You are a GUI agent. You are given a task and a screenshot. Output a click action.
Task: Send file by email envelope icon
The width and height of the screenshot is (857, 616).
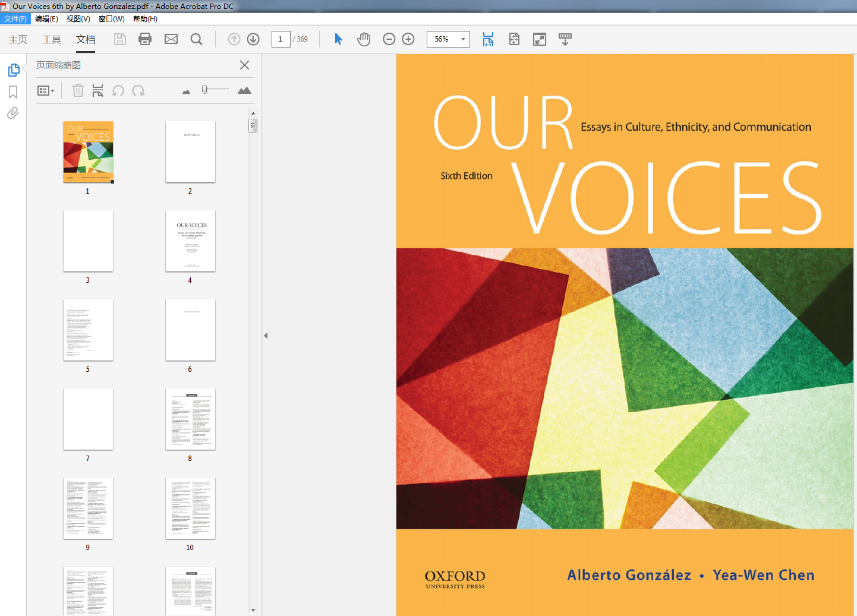pyautogui.click(x=171, y=39)
